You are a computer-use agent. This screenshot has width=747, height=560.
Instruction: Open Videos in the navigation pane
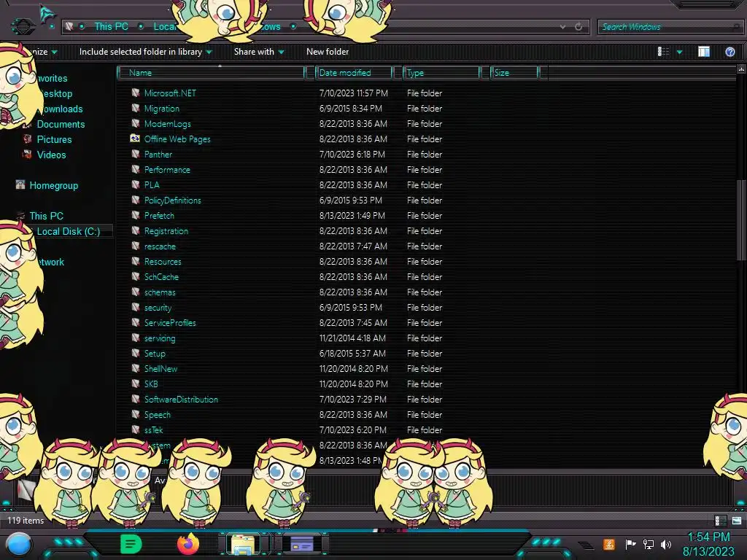52,155
